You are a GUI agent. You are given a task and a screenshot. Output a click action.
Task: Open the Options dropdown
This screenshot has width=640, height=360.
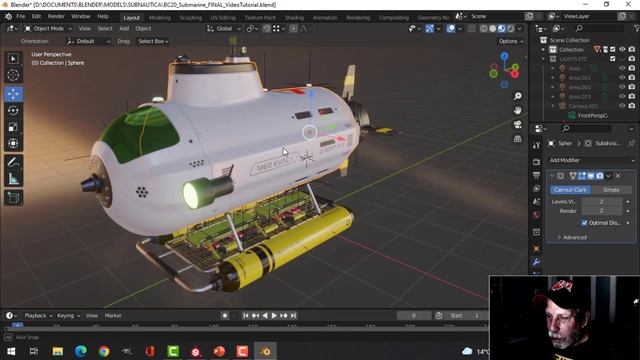(511, 41)
